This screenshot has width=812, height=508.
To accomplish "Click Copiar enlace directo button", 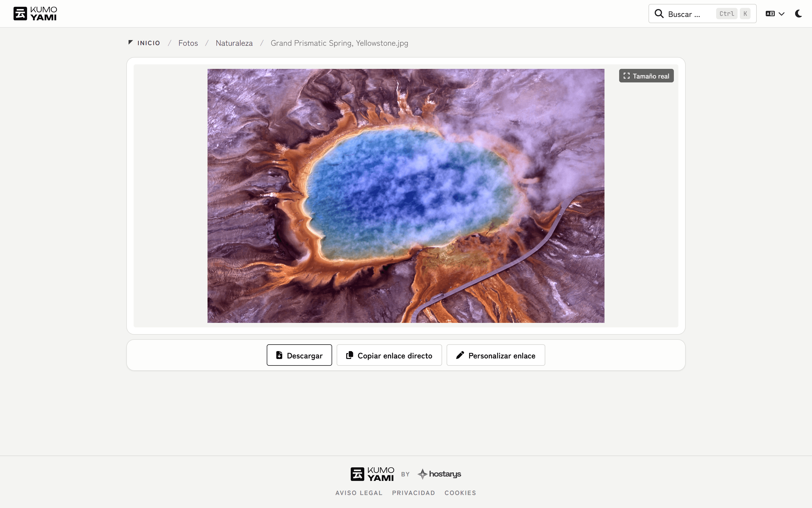I will [389, 355].
